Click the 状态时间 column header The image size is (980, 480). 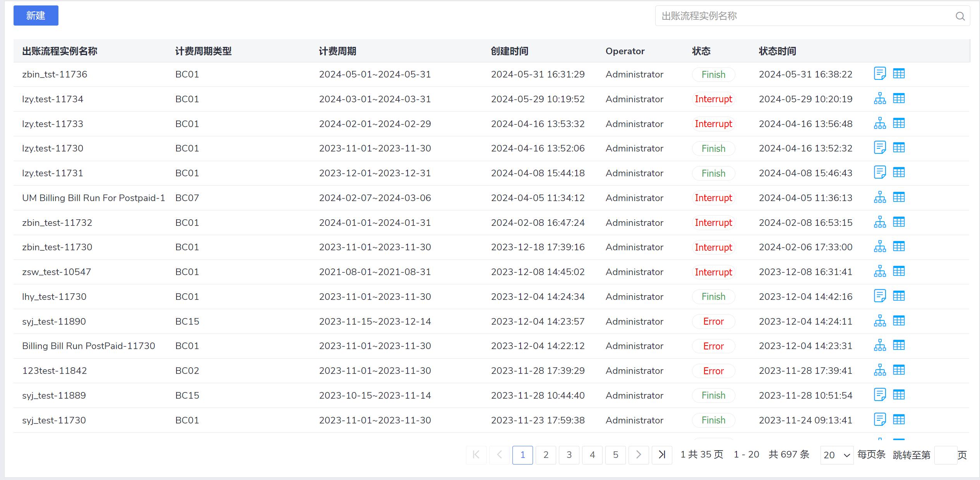click(x=777, y=51)
